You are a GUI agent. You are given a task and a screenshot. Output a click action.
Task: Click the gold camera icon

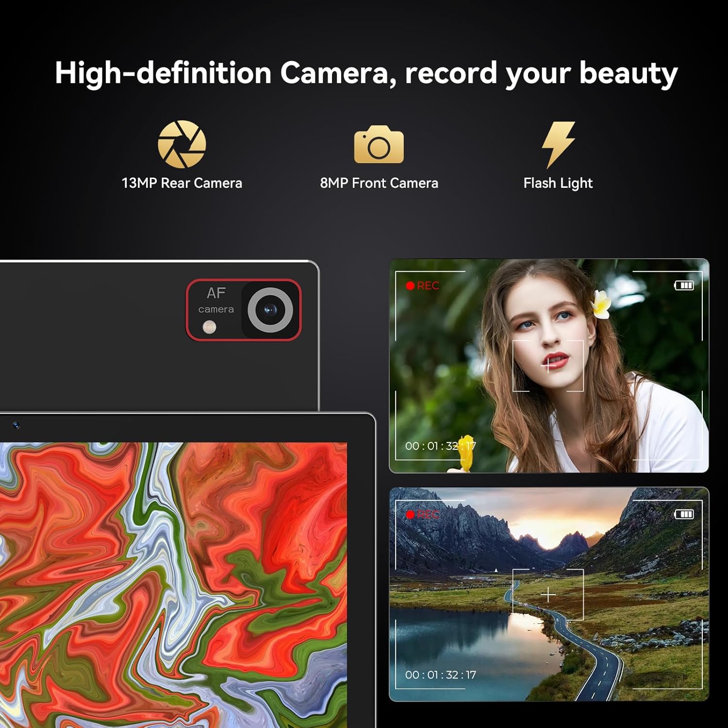[x=379, y=144]
